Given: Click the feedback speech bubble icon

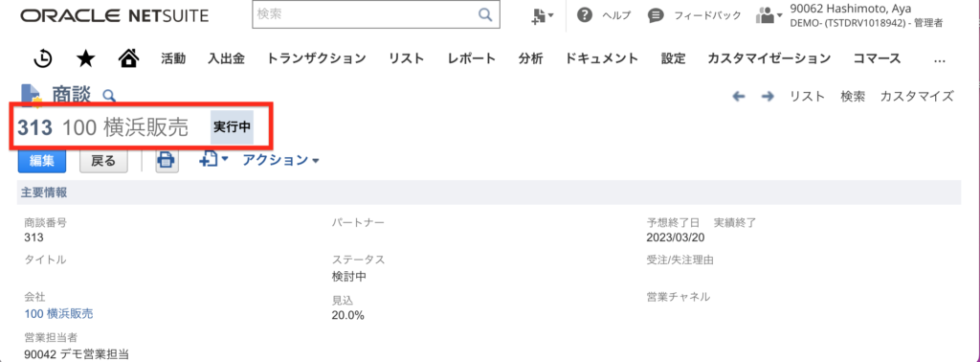Looking at the screenshot, I should (x=655, y=15).
